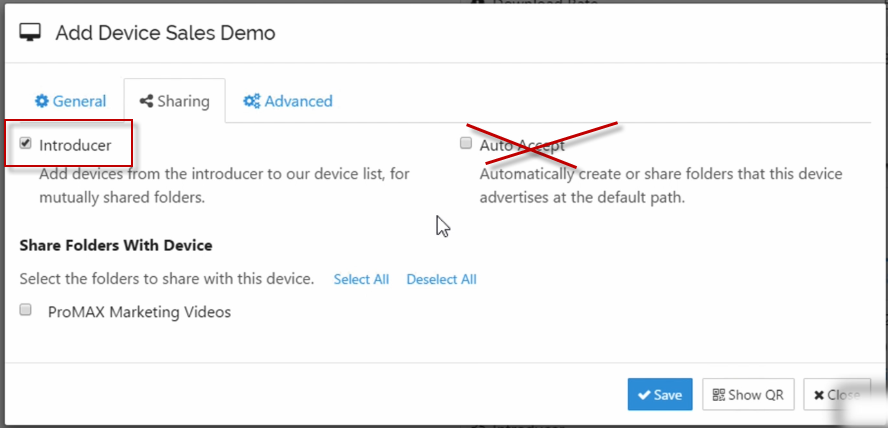Click the Auto Accept label text
The height and width of the screenshot is (428, 888).
[x=522, y=145]
